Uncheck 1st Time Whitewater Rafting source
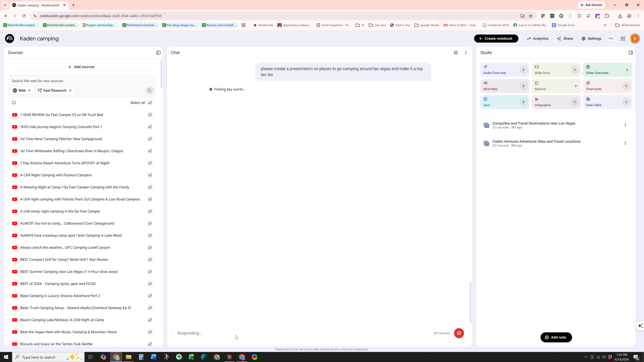The width and height of the screenshot is (644, 362). [x=150, y=151]
